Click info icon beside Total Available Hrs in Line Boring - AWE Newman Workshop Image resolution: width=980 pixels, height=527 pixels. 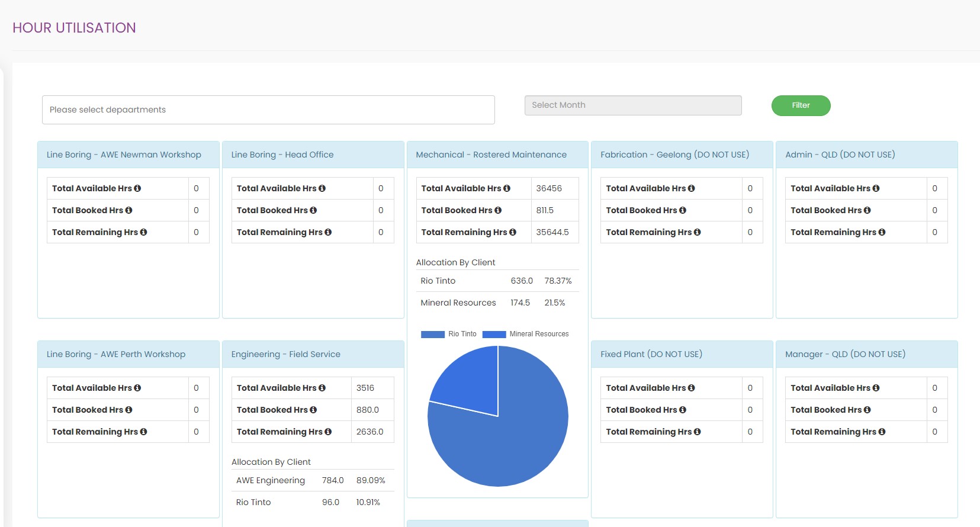tap(137, 188)
